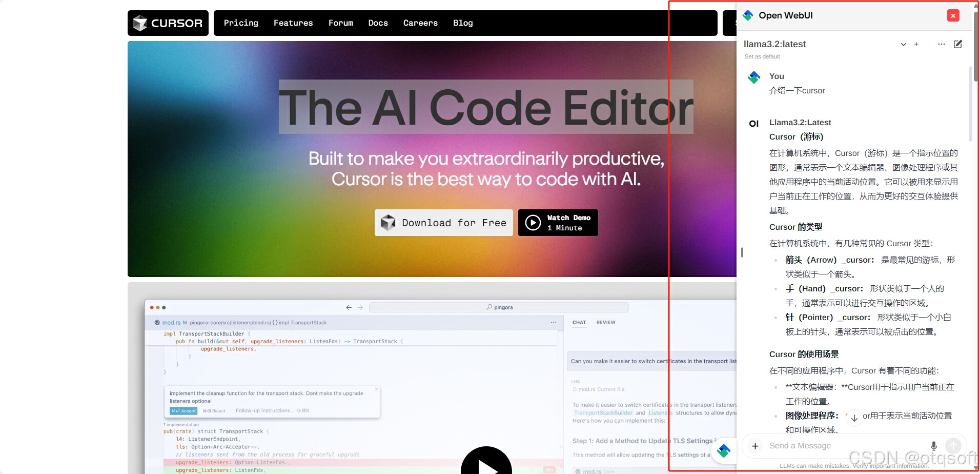Click the Download for Free button

click(444, 223)
